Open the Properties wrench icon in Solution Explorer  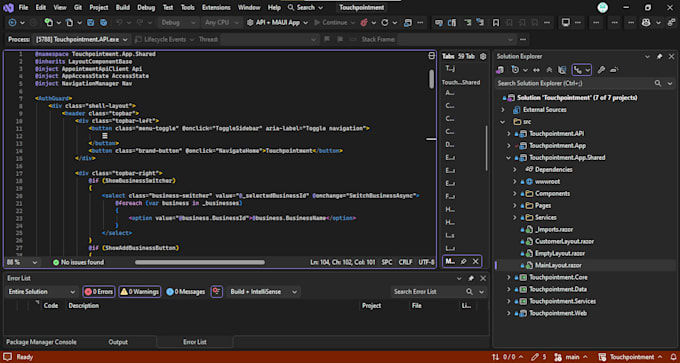[601, 70]
